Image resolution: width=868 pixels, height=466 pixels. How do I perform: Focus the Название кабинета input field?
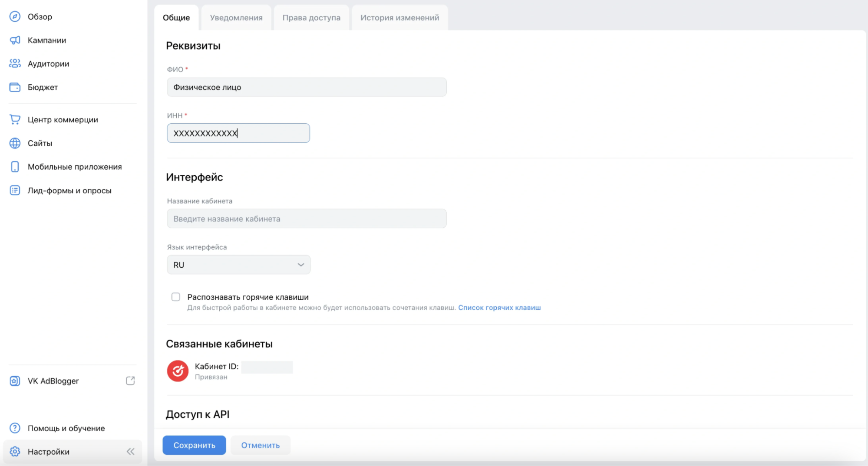(306, 219)
